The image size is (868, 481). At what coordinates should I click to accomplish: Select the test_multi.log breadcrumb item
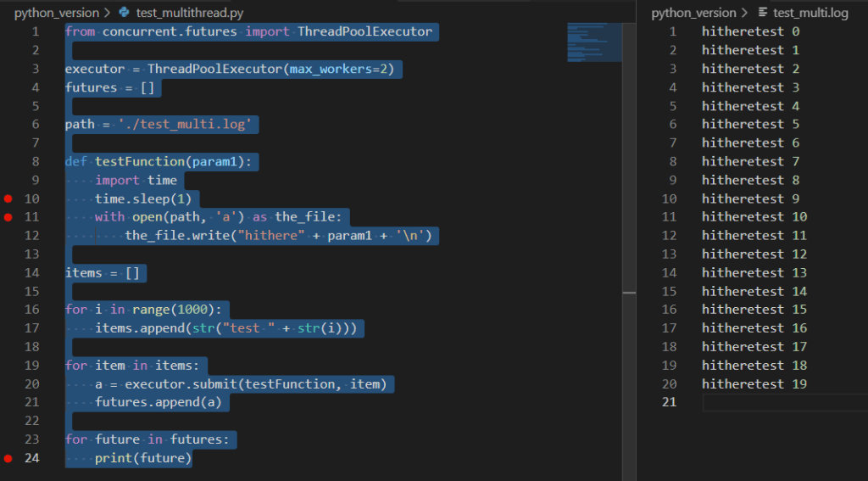point(811,13)
